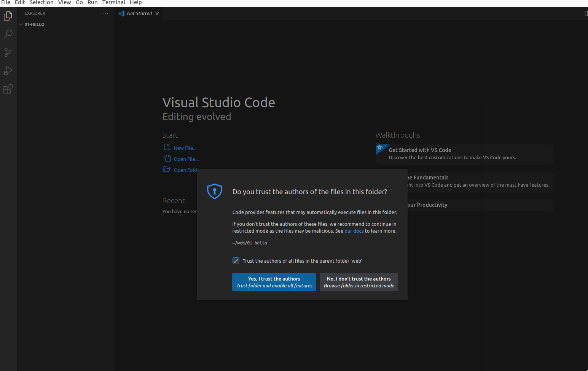This screenshot has width=588, height=371.
Task: Open Run and Debug view icon
Action: (8, 71)
